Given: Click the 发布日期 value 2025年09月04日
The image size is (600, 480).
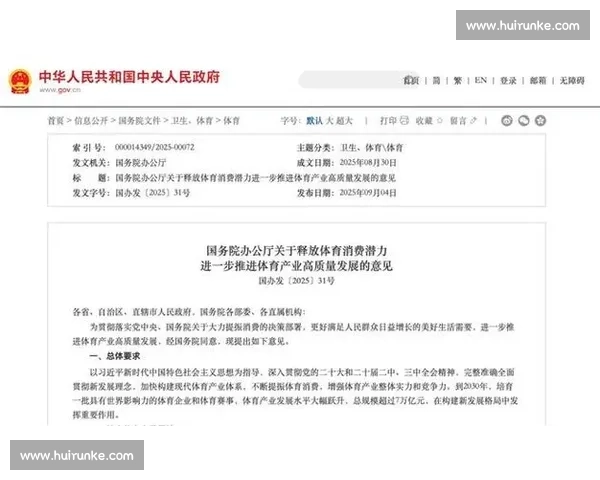Looking at the screenshot, I should pyautogui.click(x=368, y=193).
